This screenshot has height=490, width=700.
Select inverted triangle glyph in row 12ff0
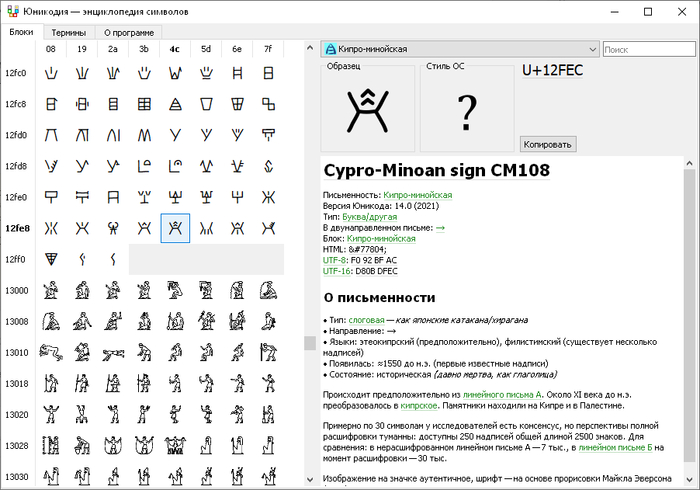click(51, 259)
